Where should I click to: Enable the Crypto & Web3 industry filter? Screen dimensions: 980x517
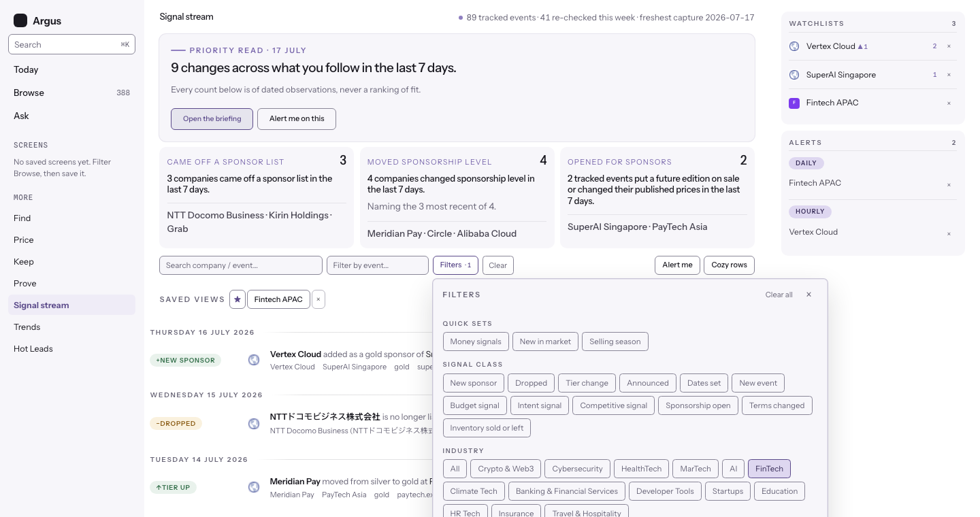506,469
